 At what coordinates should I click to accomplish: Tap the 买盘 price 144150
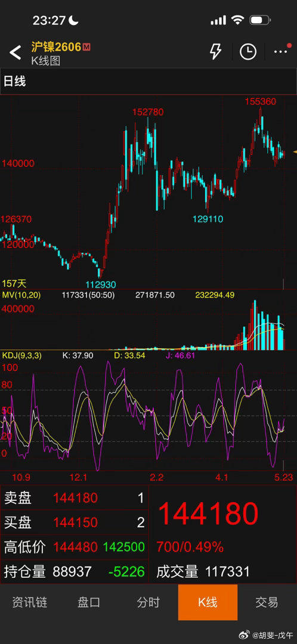point(75,522)
